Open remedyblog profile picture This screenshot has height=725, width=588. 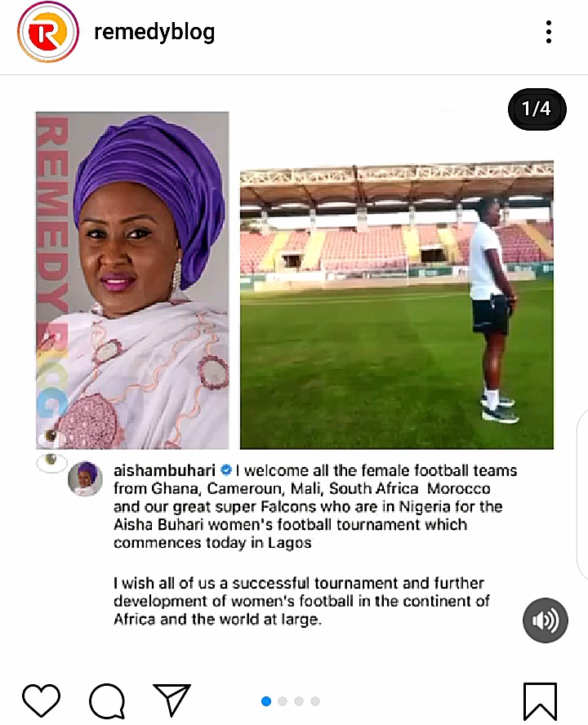[48, 32]
